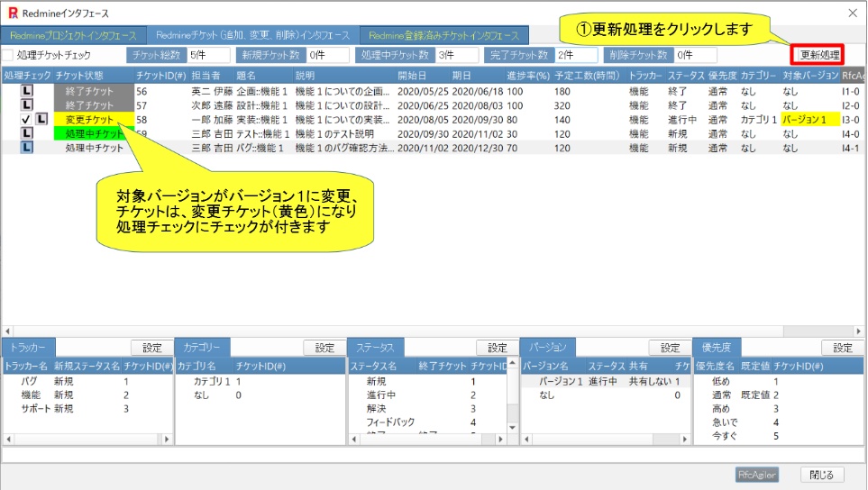Click left arrow of ticket list horizontal scrollbar
Screen dimensions: 868x490
click(7, 331)
